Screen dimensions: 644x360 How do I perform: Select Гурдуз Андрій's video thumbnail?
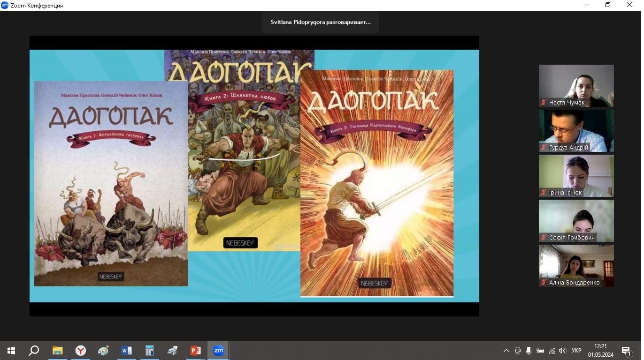click(576, 131)
